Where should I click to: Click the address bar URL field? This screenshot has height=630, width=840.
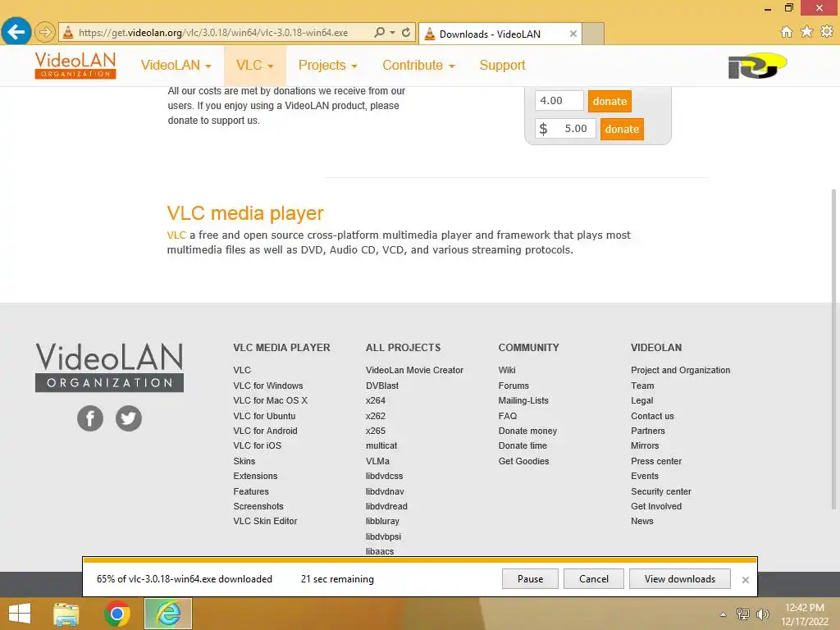213,33
